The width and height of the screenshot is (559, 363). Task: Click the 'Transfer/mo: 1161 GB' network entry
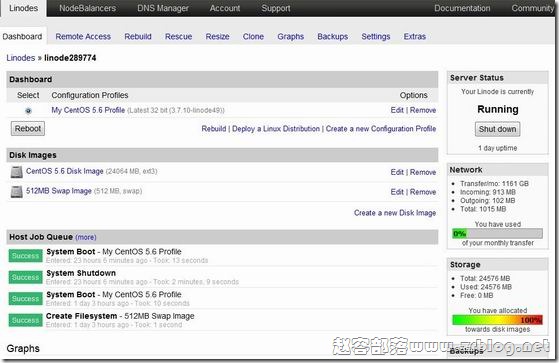(494, 184)
